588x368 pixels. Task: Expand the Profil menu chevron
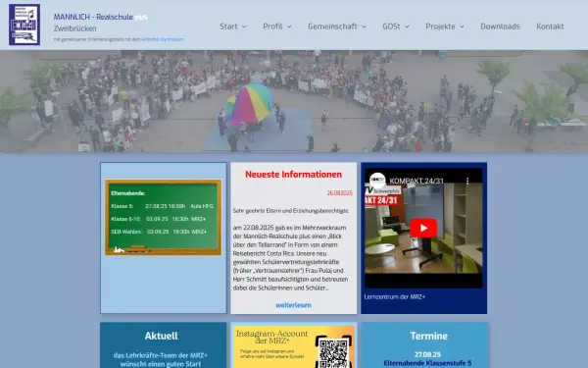(289, 26)
